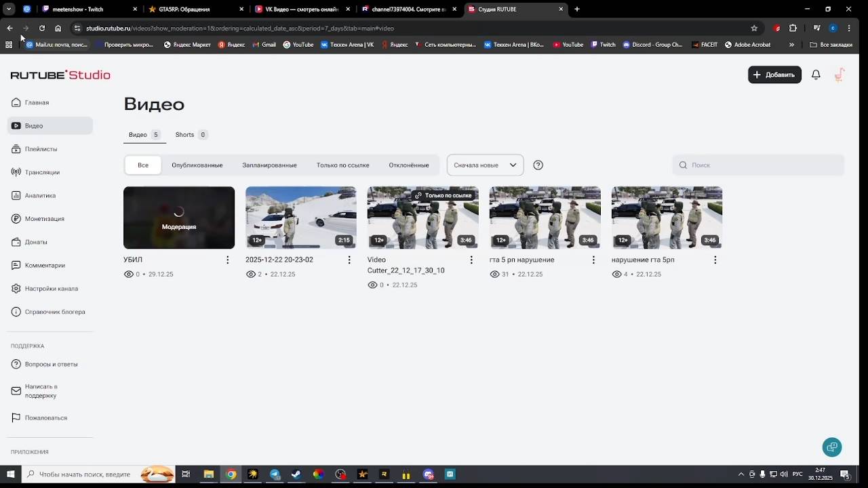Filter videos by Только по ссылке

coord(342,165)
